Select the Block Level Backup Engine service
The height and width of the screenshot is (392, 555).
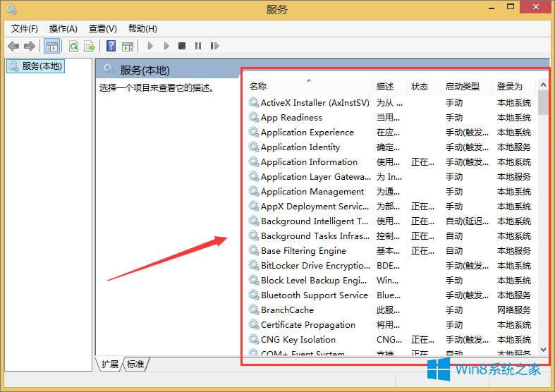pos(390,280)
